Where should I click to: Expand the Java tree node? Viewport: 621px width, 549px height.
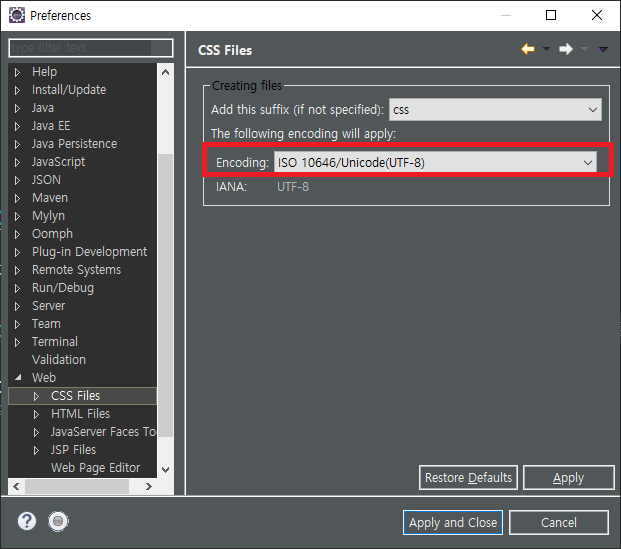click(17, 108)
